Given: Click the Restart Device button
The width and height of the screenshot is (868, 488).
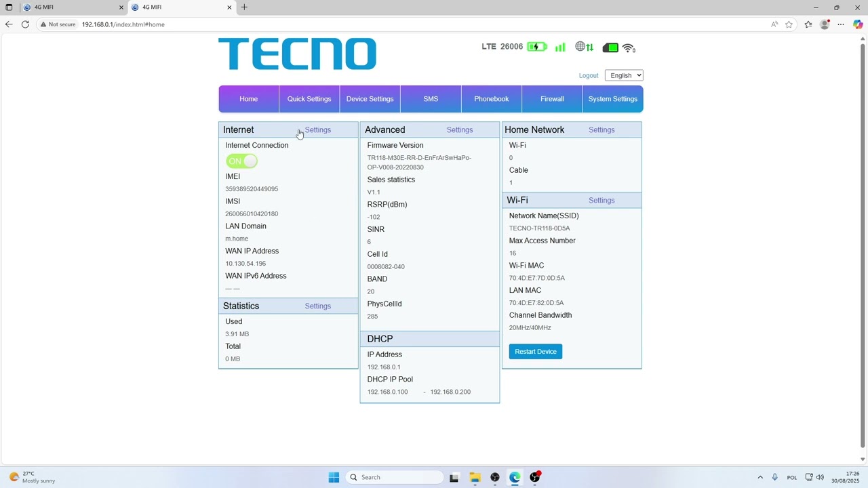Looking at the screenshot, I should [536, 352].
